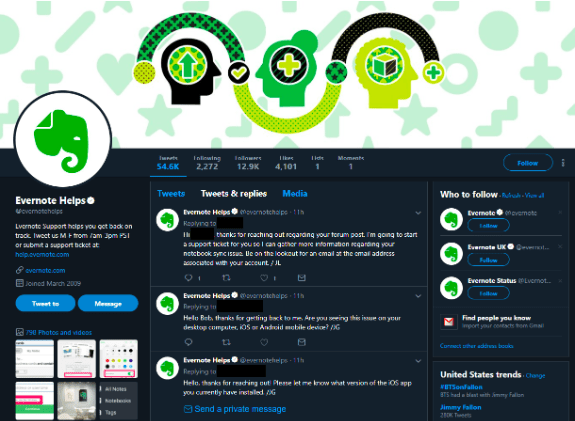Viewport: 575px width, 421px height.
Task: Dismiss the Evernote suggestion with X
Action: pyautogui.click(x=560, y=212)
